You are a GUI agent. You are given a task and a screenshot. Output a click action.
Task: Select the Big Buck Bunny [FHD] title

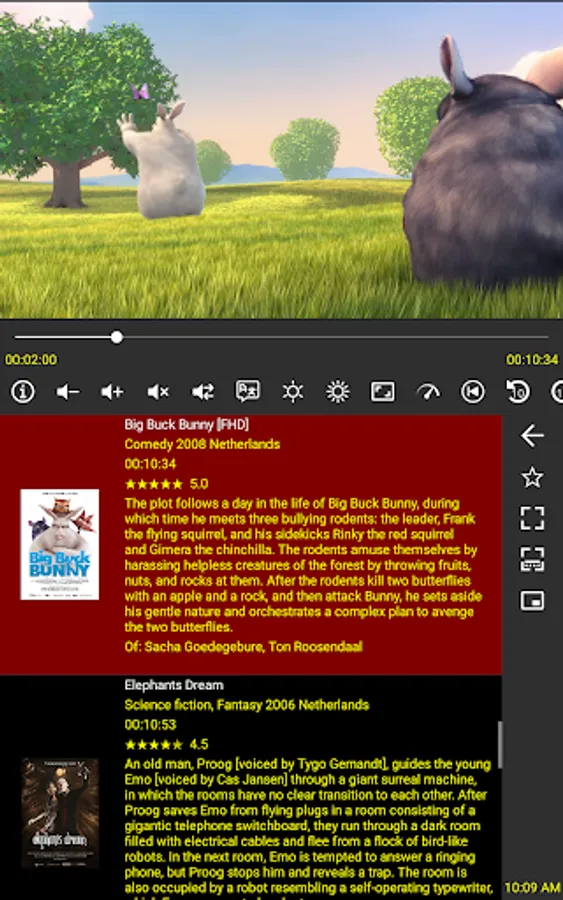tap(187, 425)
